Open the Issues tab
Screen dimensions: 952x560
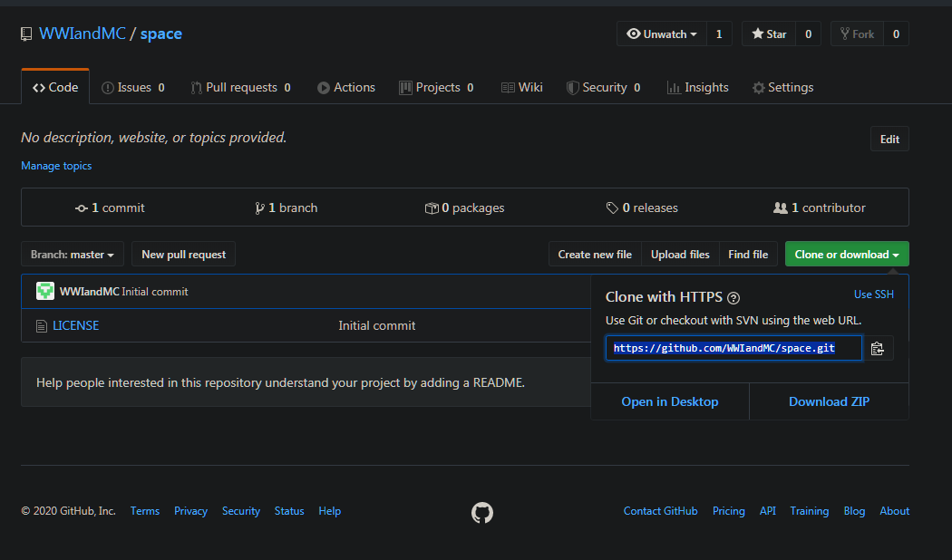pyautogui.click(x=133, y=87)
